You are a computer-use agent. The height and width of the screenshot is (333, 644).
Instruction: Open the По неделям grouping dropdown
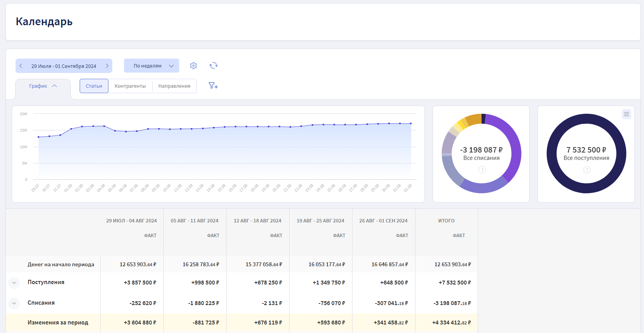152,66
